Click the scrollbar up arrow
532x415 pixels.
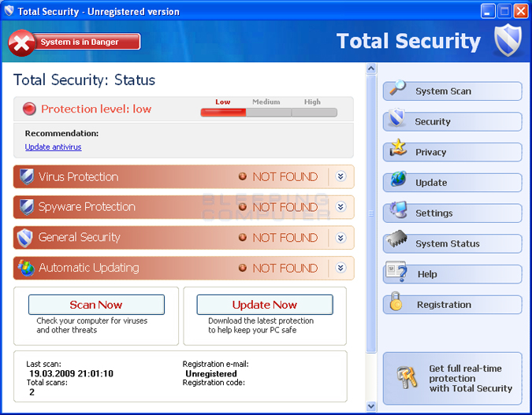pyautogui.click(x=371, y=69)
